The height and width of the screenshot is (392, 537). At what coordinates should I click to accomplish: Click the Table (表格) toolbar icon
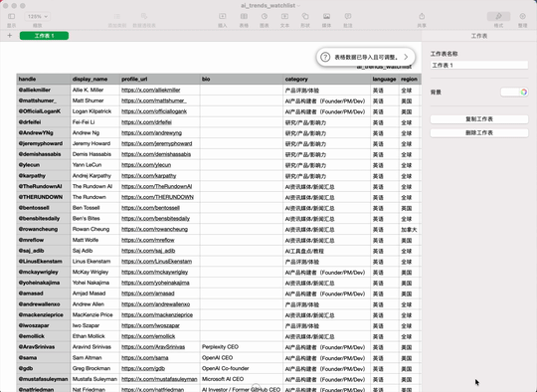point(244,17)
